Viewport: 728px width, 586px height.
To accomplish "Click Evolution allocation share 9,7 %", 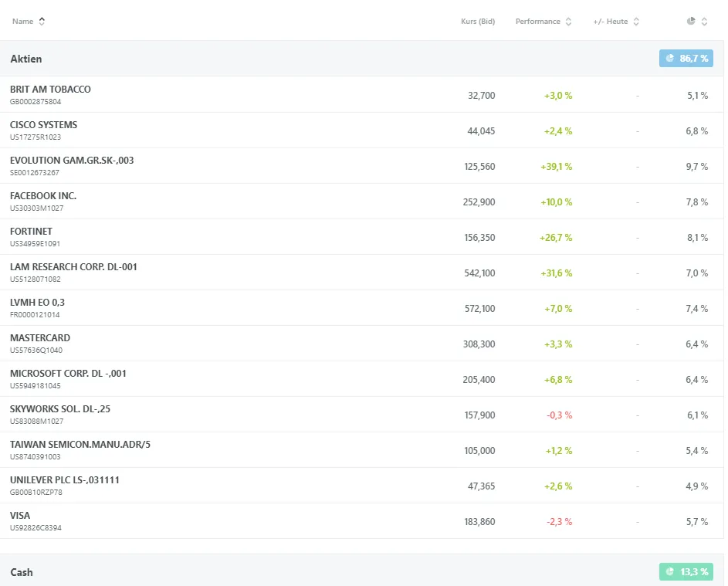I will [x=697, y=167].
